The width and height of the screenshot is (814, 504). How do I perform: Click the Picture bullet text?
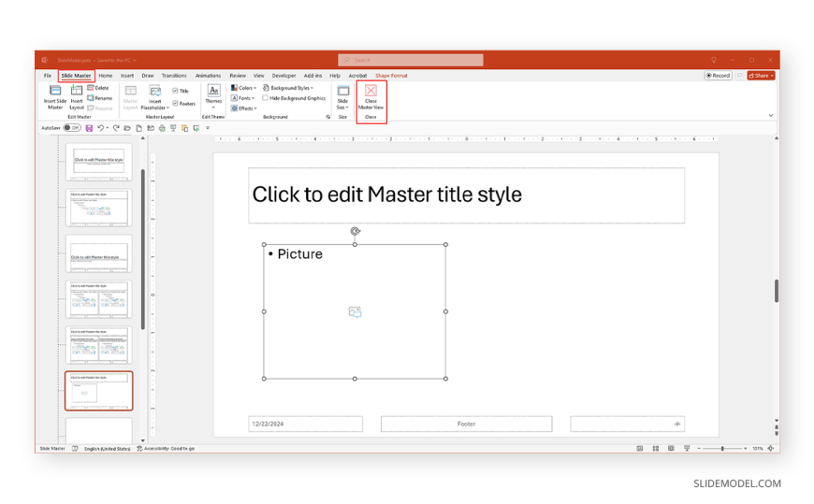(299, 254)
